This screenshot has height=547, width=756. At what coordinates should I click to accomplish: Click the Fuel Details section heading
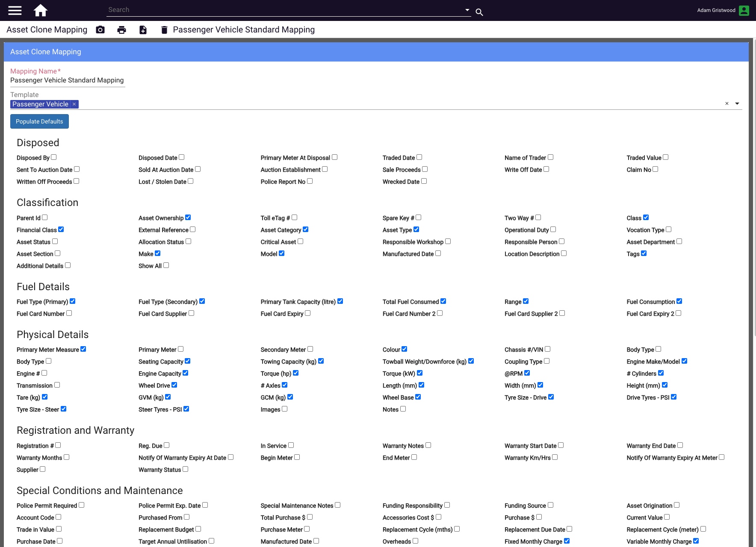click(x=43, y=287)
